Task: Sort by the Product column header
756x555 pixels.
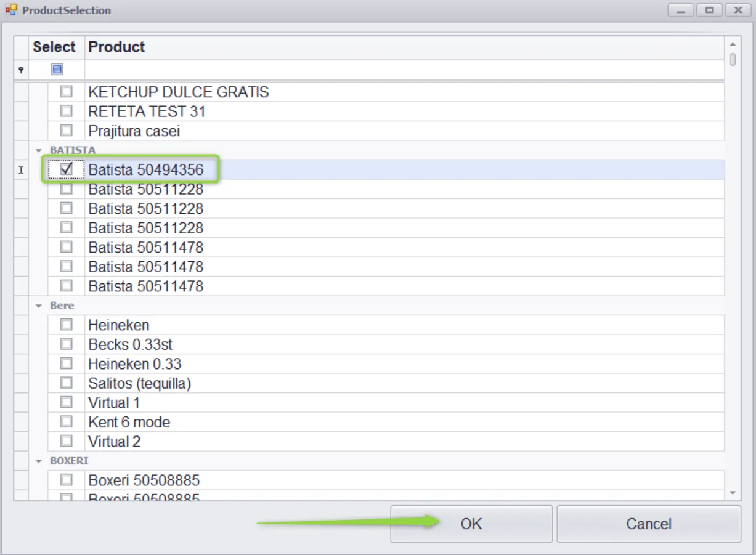Action: [405, 47]
